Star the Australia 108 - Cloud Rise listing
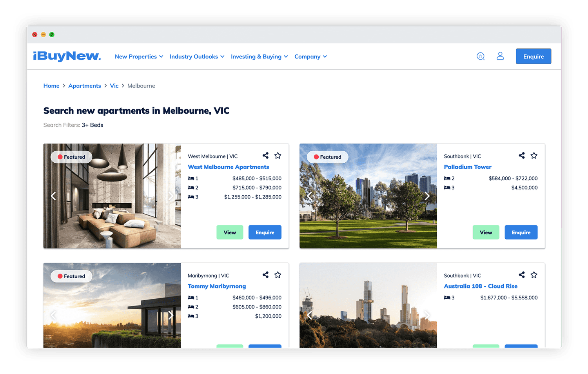The width and height of the screenshot is (588, 374). pyautogui.click(x=534, y=275)
